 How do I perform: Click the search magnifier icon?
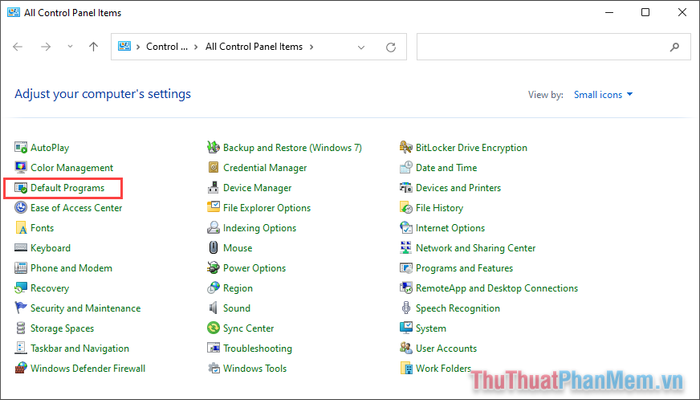(x=675, y=47)
